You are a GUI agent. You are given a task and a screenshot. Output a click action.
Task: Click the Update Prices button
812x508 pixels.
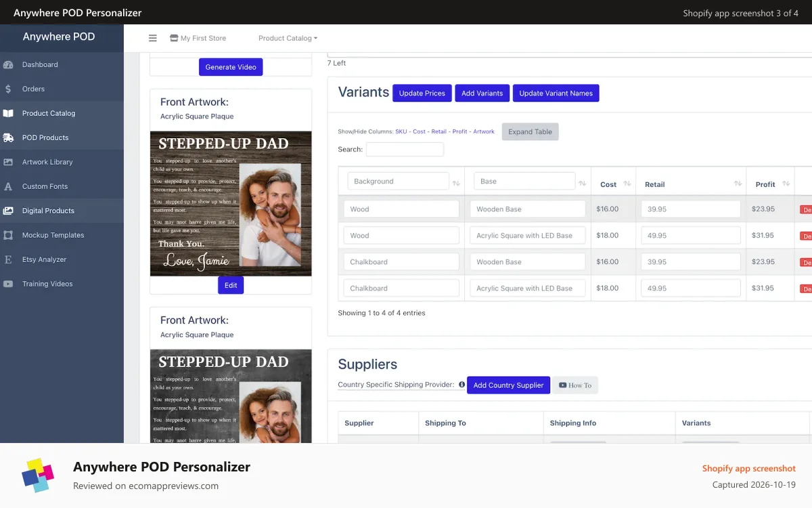pos(422,93)
